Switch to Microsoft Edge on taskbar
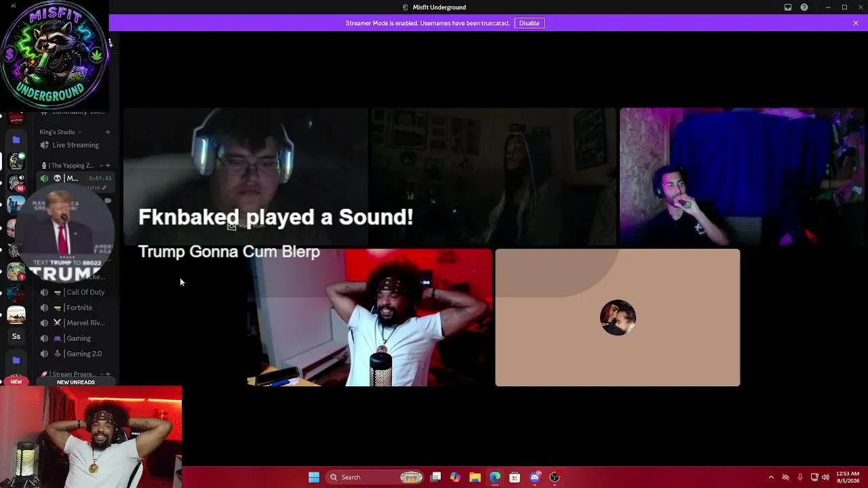 click(x=495, y=477)
